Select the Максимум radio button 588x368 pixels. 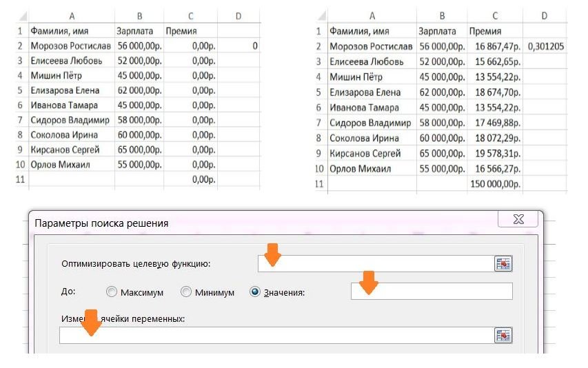click(112, 292)
